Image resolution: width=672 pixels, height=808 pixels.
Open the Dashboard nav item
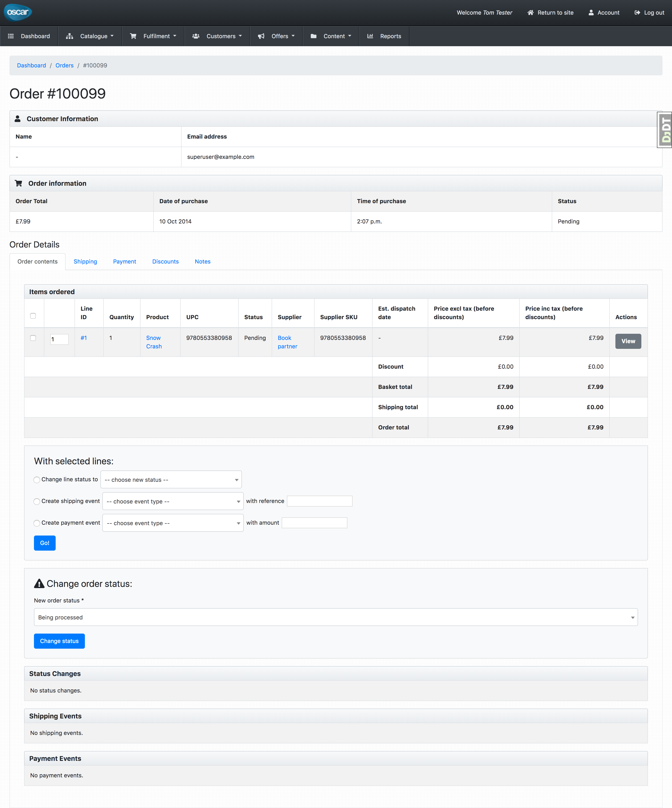29,36
